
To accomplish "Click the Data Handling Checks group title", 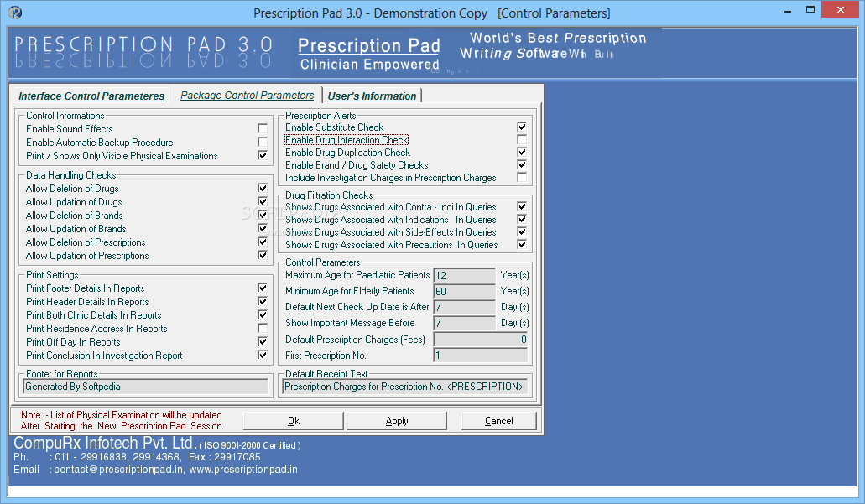I will [x=71, y=174].
